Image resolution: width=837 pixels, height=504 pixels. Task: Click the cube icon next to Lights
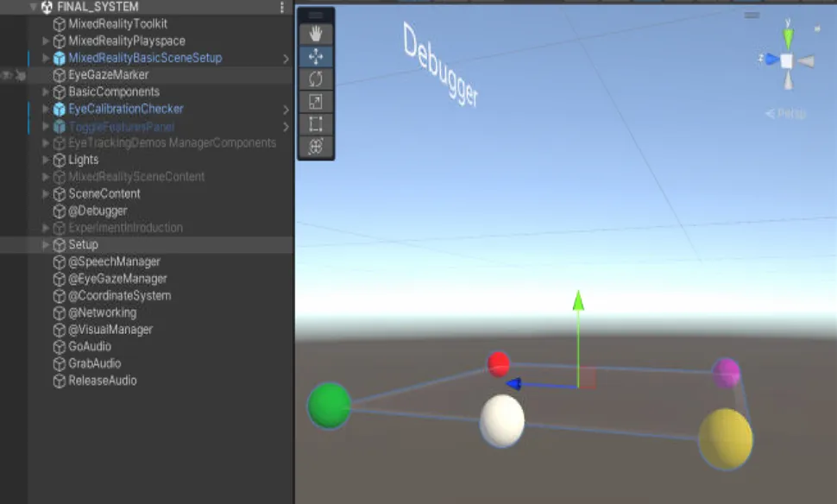[60, 160]
